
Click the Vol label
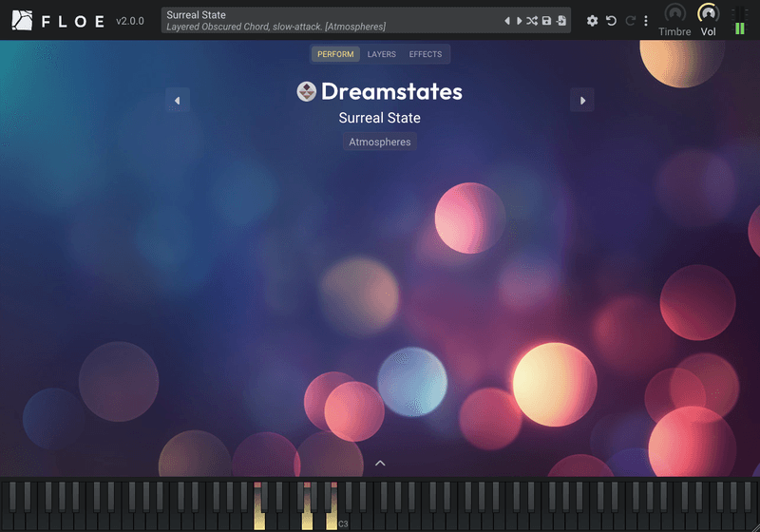[x=708, y=32]
